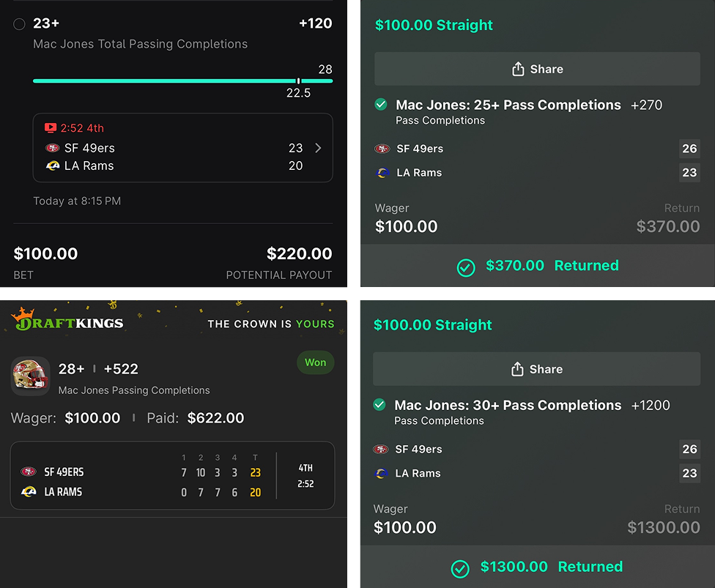Click LA Rams logo in DraftKings scoreboard
Screen dimensions: 715x588
click(x=29, y=492)
